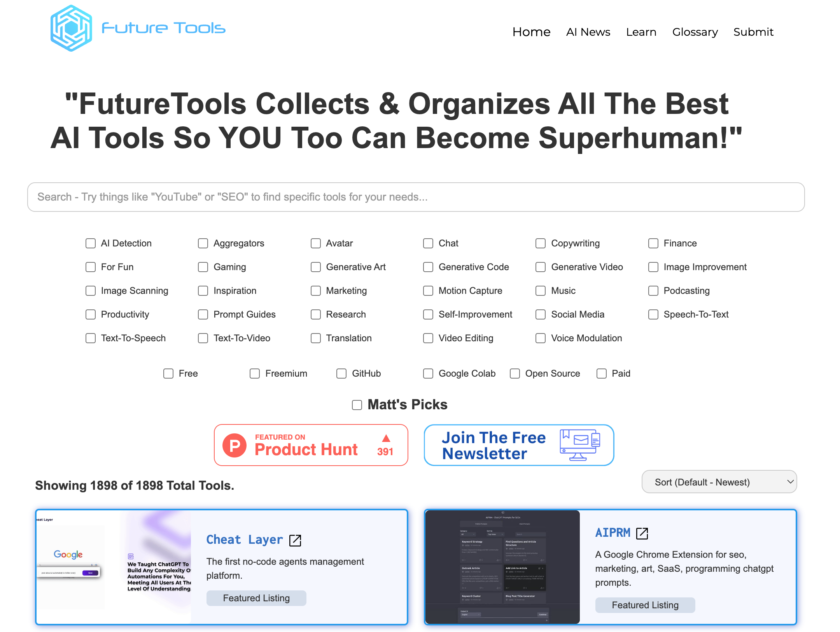
Task: Open the Freemium filter dropdown option
Action: coord(255,372)
